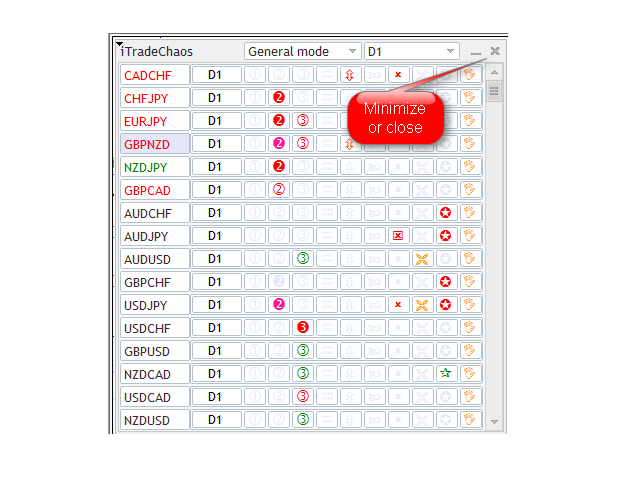The width and height of the screenshot is (640, 480).
Task: Click the red filled 3 icon in USDCHF row
Action: click(x=303, y=327)
